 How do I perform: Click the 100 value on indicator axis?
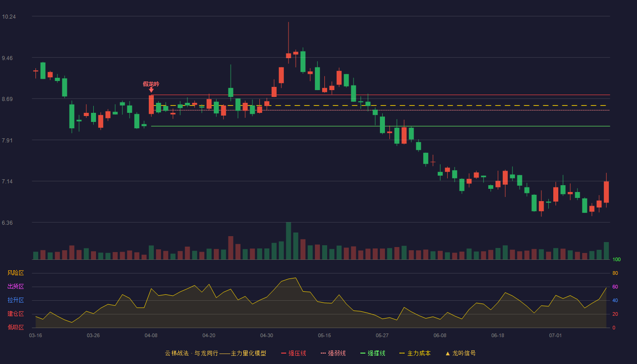[617, 260]
